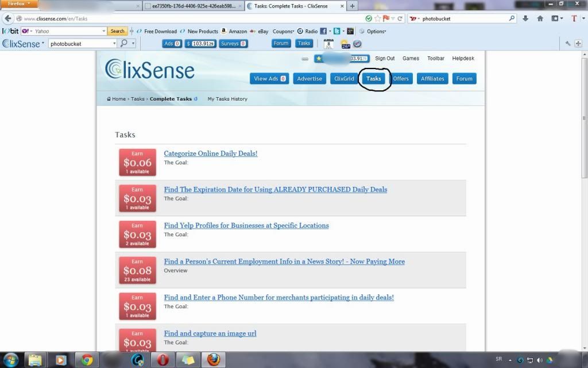The width and height of the screenshot is (588, 368).
Task: Click the Sign Out link
Action: 385,58
